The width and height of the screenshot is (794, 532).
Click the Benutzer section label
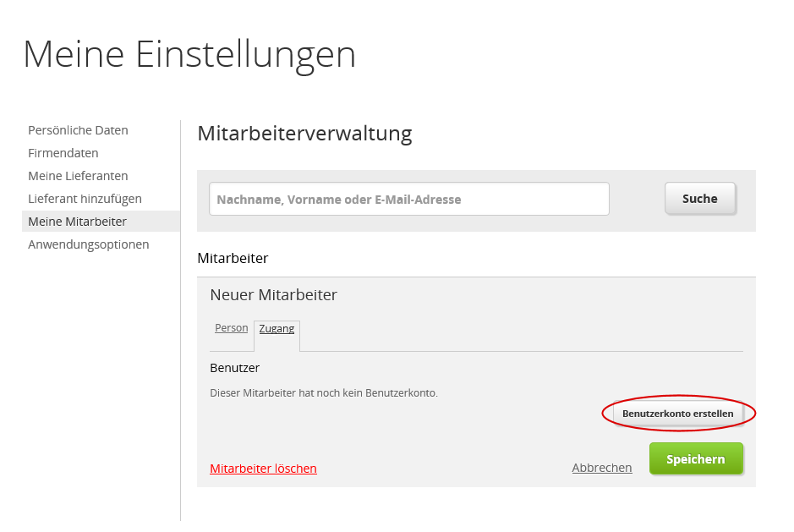(x=234, y=368)
